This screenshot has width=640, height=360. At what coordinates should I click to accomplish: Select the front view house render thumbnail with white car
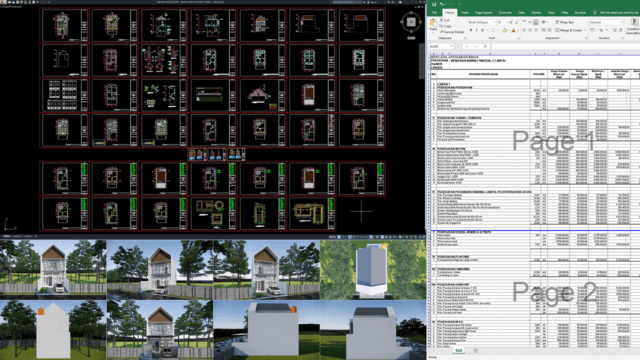53,269
